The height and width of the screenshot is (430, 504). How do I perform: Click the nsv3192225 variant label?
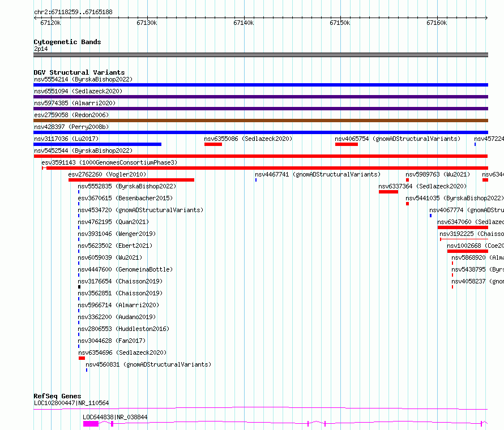click(472, 234)
